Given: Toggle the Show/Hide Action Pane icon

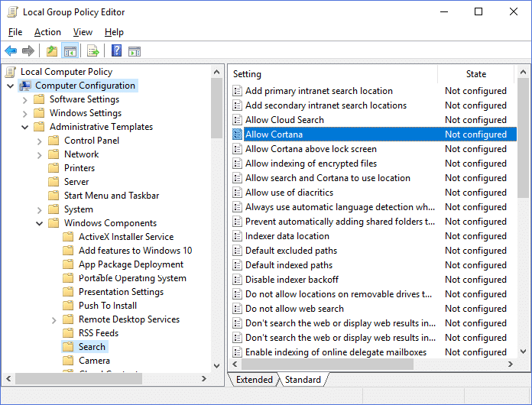Looking at the screenshot, I should coord(135,51).
